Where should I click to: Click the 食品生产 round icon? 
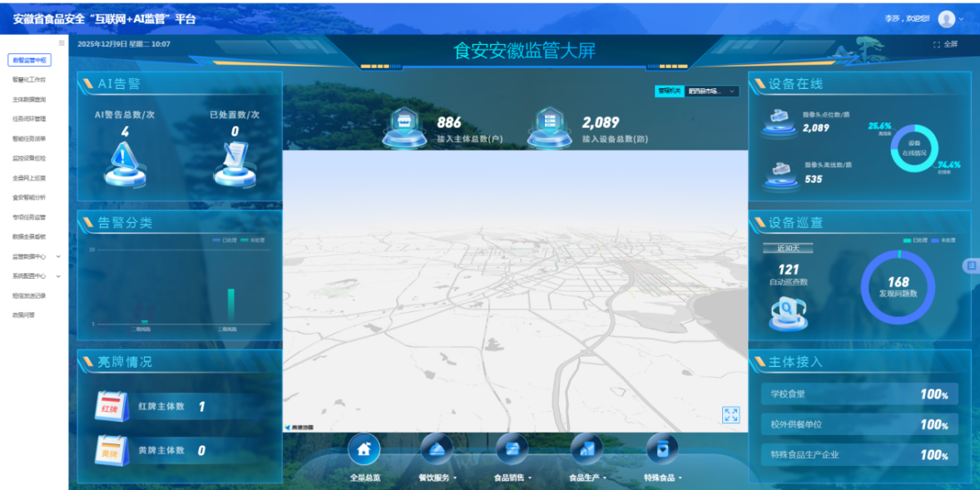click(x=587, y=449)
